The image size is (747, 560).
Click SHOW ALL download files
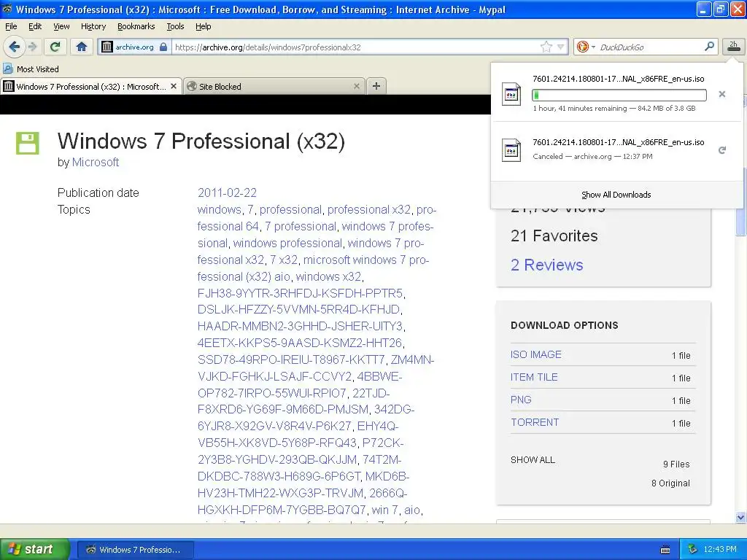pyautogui.click(x=533, y=460)
